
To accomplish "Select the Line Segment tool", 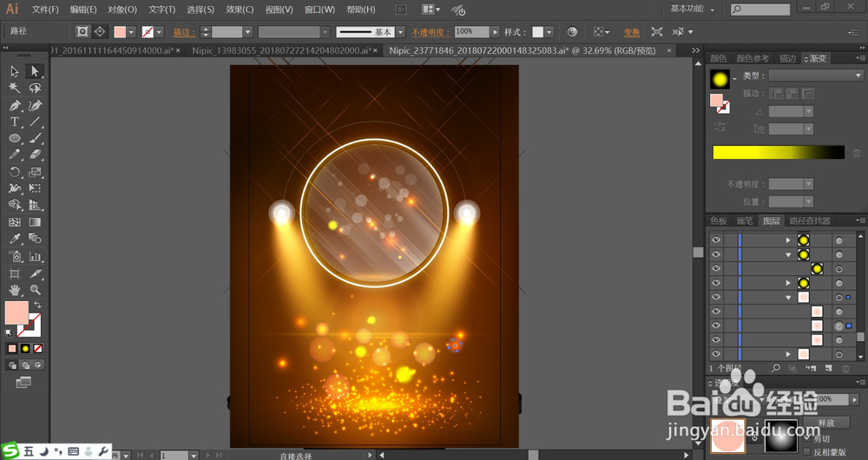I will (x=35, y=122).
